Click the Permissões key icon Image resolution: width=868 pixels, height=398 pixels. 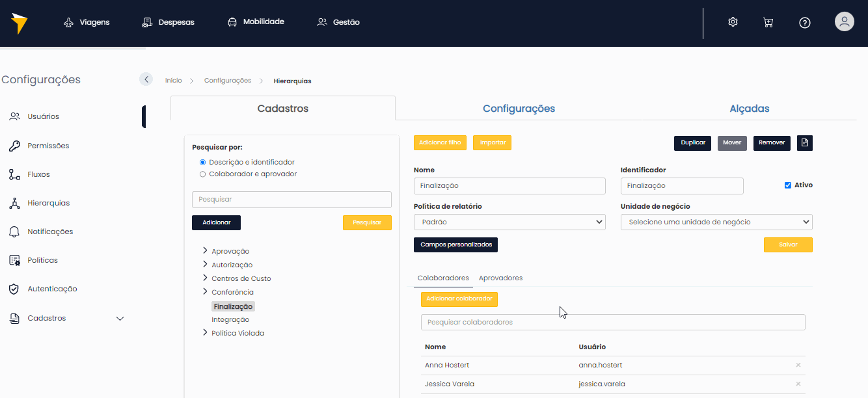coord(14,146)
